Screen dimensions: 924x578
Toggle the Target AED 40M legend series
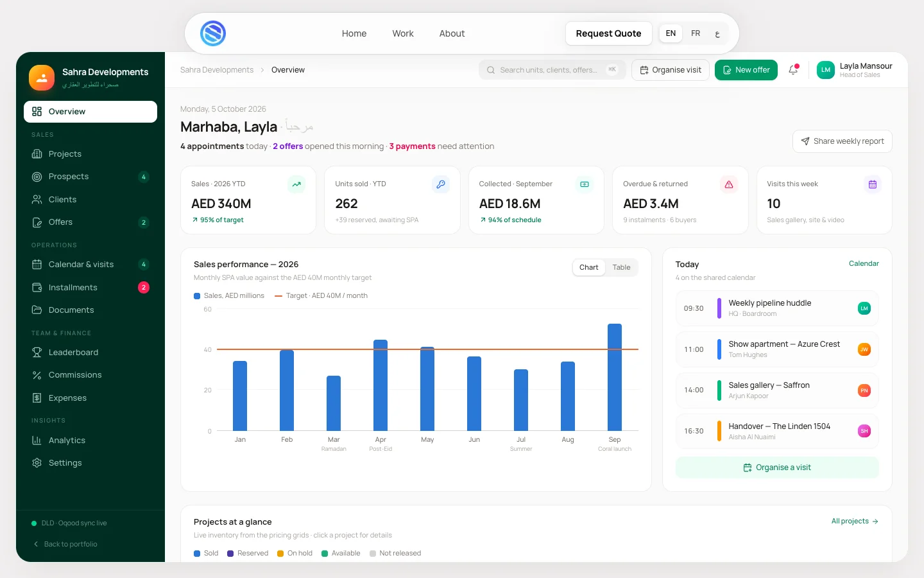click(321, 296)
